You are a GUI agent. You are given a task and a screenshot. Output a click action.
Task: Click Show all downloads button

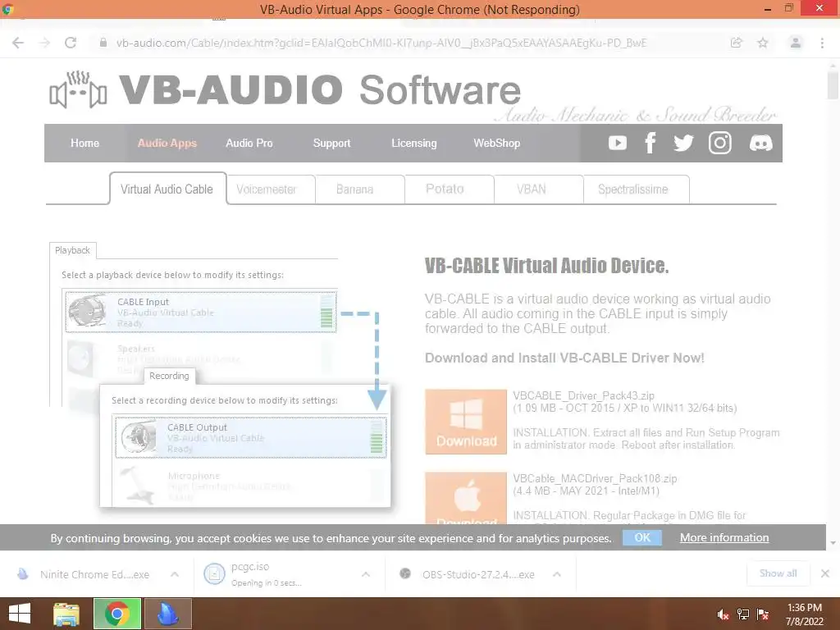[x=778, y=573]
